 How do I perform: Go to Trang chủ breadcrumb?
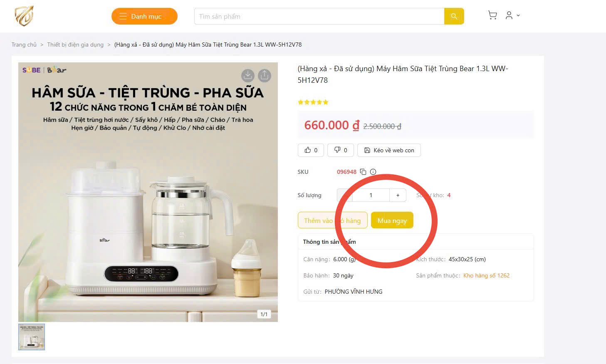coord(24,45)
